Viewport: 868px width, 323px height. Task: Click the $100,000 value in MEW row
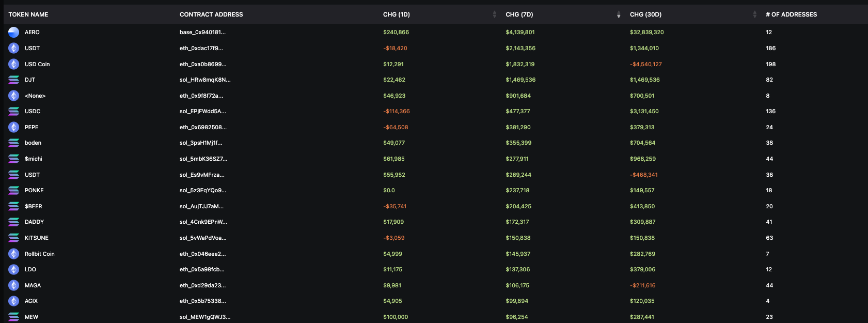click(396, 317)
